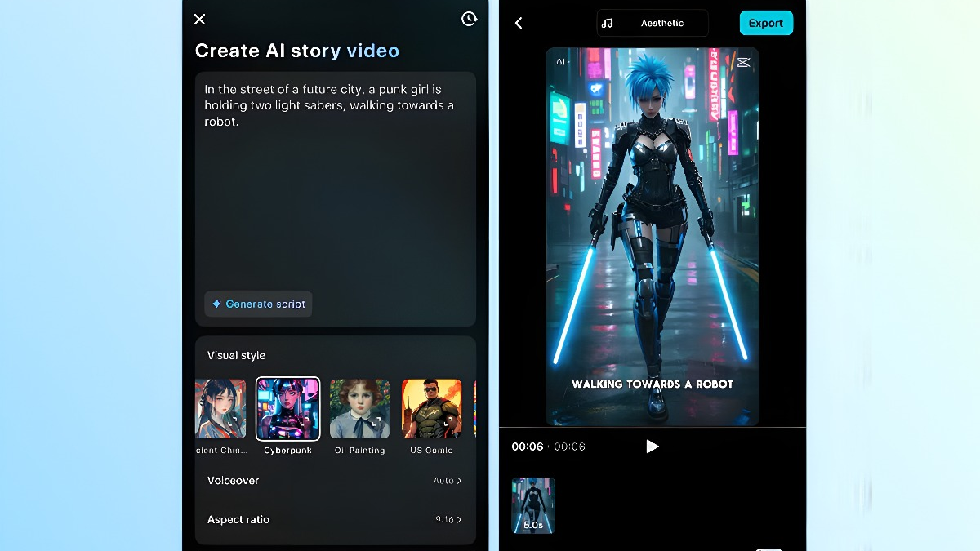The width and height of the screenshot is (980, 551).
Task: Click the WALKING TOWARDS A ROBOT caption
Action: 653,384
